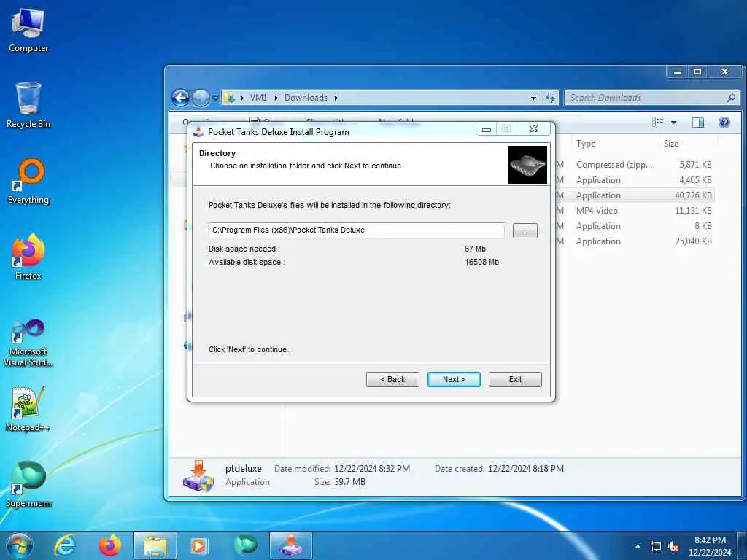This screenshot has width=747, height=560.
Task: Go back in Explorer window
Action: tap(181, 98)
